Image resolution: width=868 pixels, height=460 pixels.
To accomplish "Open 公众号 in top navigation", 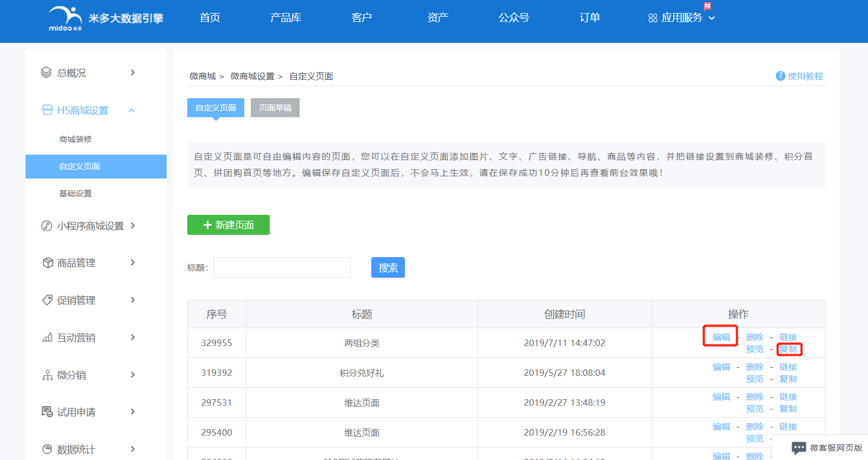I will [514, 18].
